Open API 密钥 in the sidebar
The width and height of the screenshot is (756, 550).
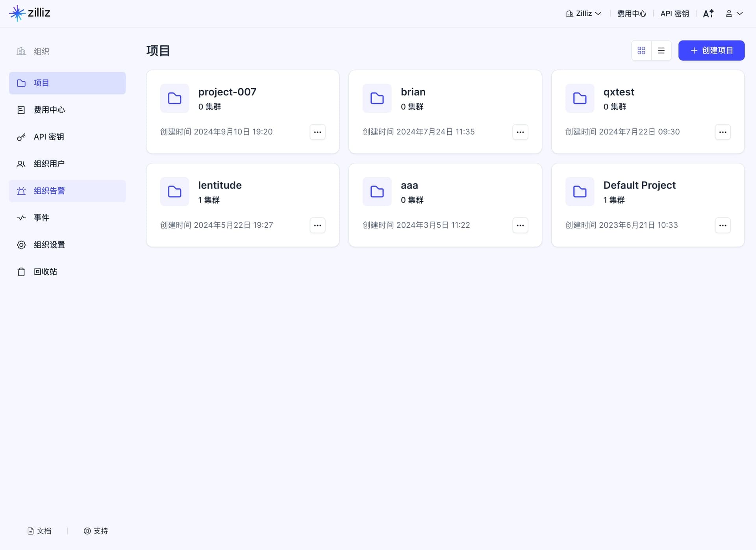click(x=67, y=137)
